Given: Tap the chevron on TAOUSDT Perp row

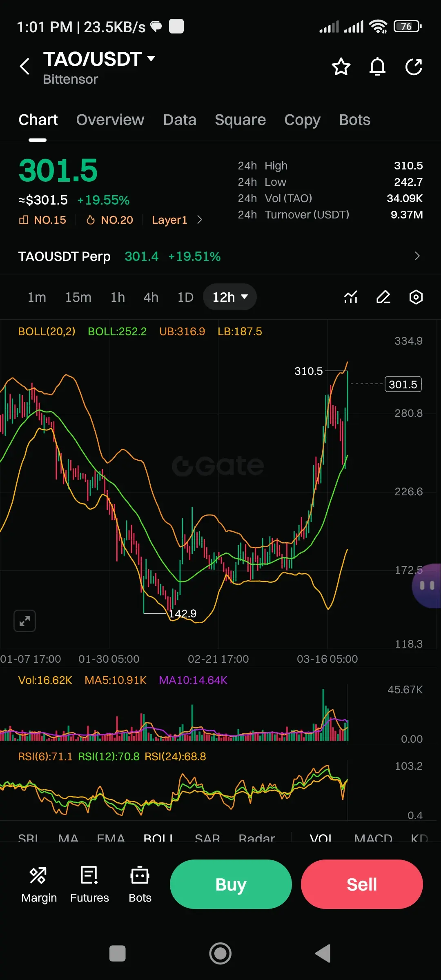Looking at the screenshot, I should click(x=417, y=256).
